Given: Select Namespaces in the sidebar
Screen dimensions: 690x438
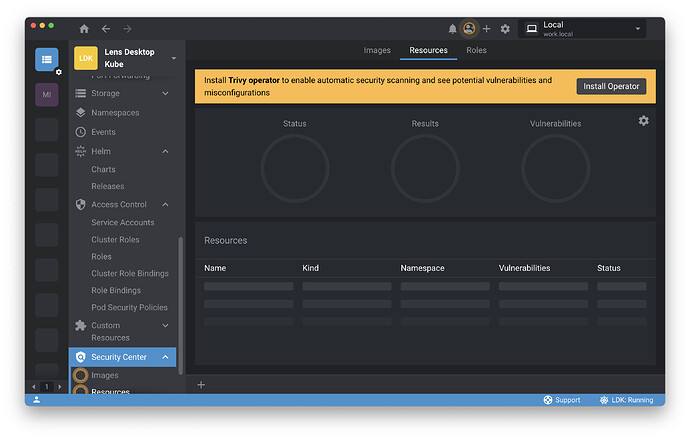Looking at the screenshot, I should [x=115, y=113].
